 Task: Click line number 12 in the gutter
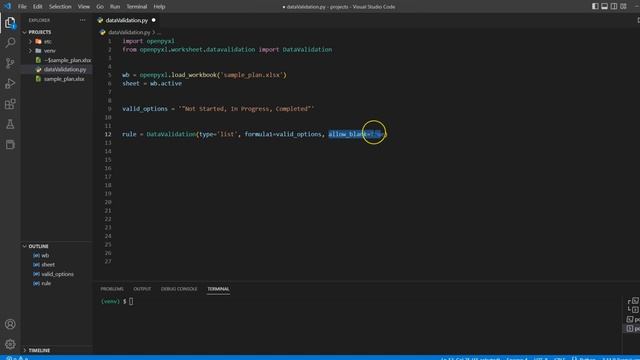[x=108, y=134]
